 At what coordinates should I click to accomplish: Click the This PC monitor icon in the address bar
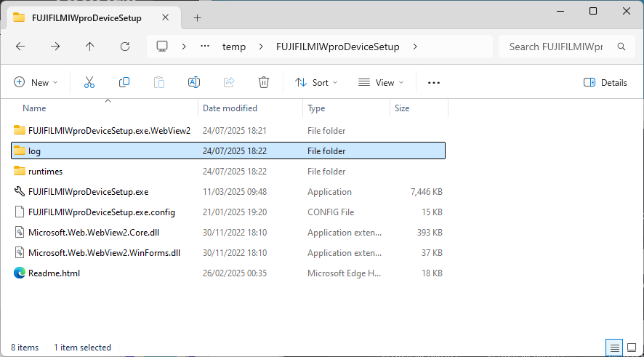(x=162, y=47)
